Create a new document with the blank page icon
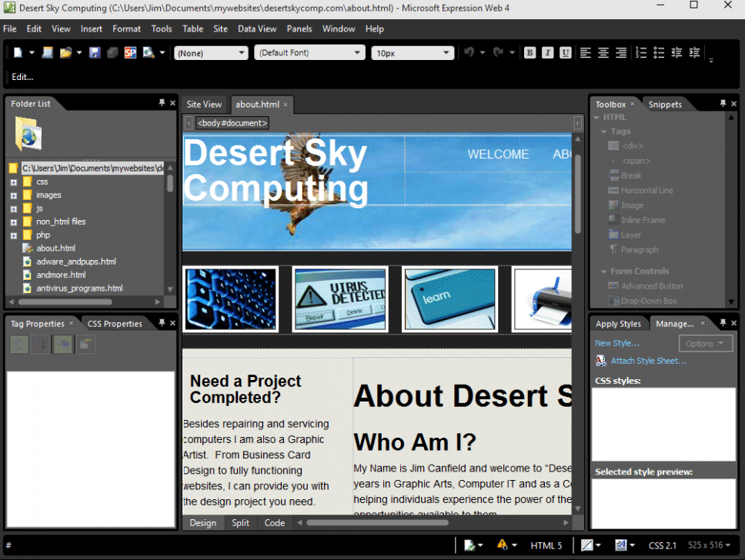745x560 pixels. (18, 53)
